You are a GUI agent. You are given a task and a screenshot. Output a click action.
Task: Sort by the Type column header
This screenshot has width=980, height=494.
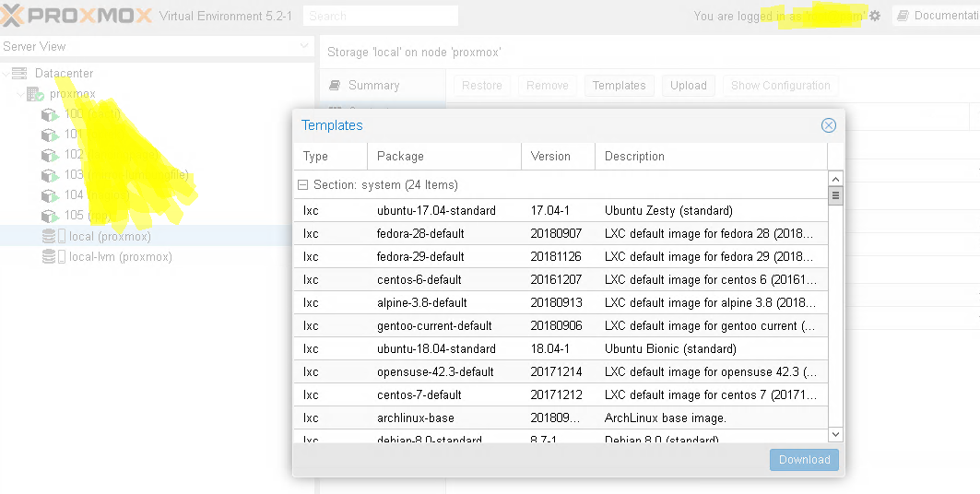click(x=330, y=156)
